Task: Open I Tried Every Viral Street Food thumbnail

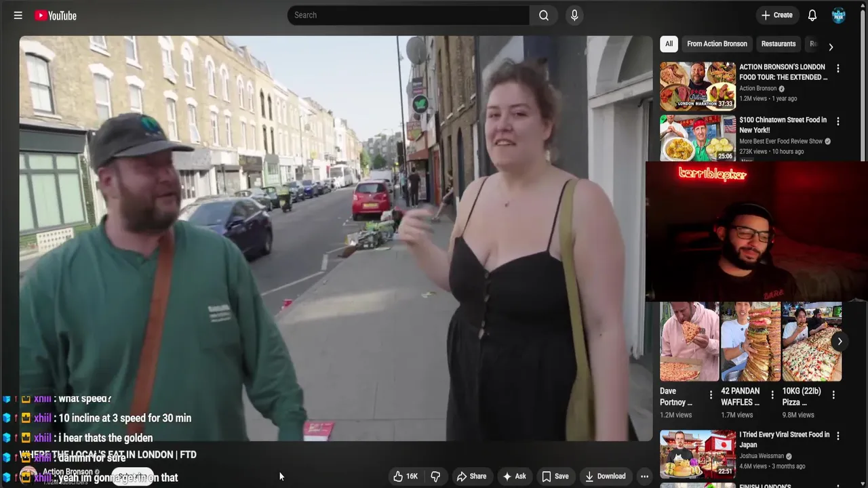Action: (x=698, y=453)
